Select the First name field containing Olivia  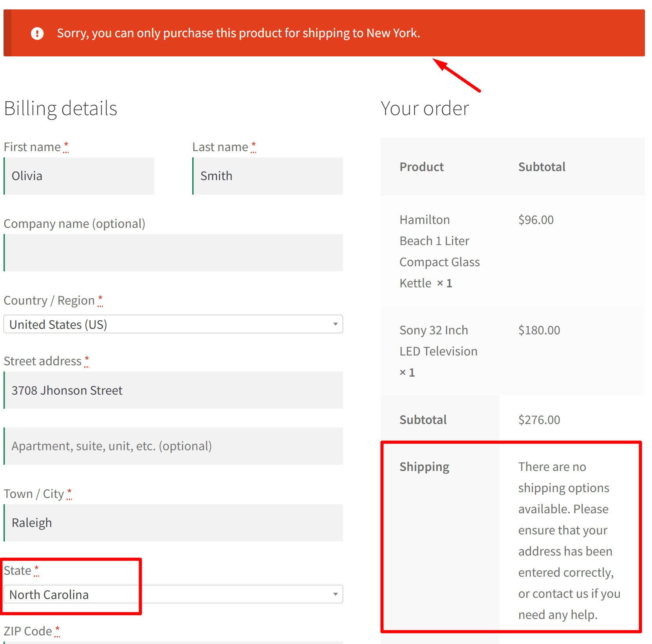(78, 176)
